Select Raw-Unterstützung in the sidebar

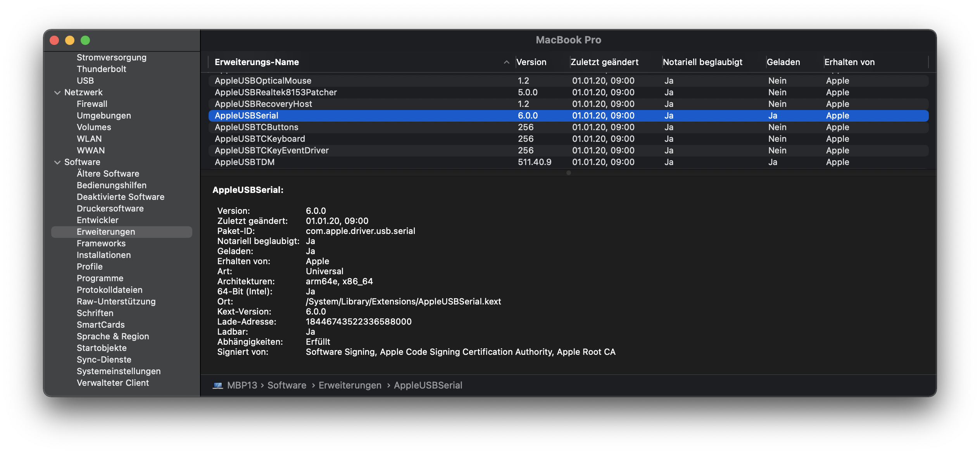coord(116,301)
